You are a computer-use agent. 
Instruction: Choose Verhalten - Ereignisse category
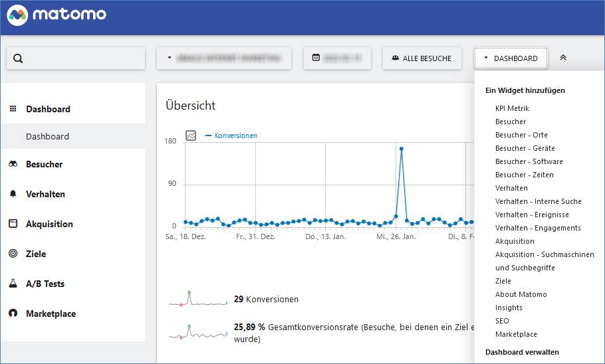532,215
